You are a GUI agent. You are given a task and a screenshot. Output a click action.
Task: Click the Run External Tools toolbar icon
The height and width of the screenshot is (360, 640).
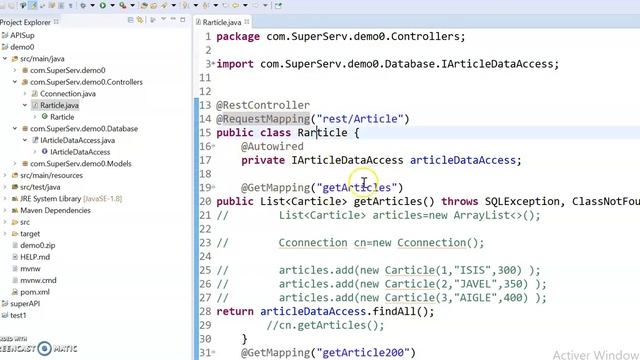point(122,5)
